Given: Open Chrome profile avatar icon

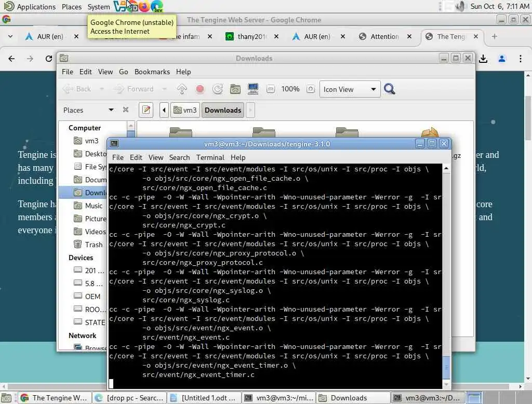Looking at the screenshot, I should (502, 59).
